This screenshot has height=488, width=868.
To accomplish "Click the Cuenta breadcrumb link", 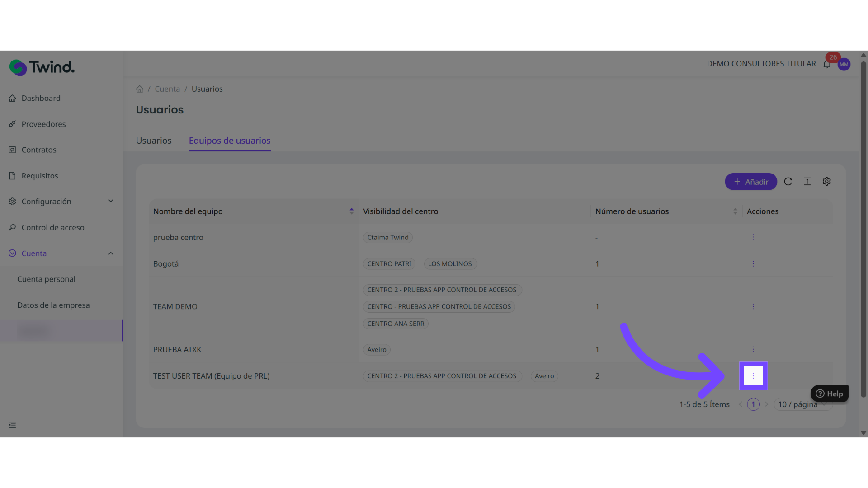I will coord(167,89).
